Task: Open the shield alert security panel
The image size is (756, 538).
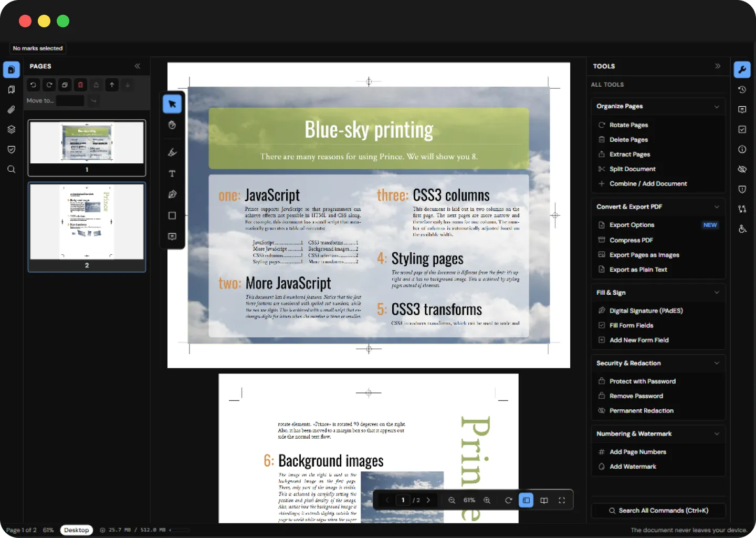Action: (x=742, y=189)
